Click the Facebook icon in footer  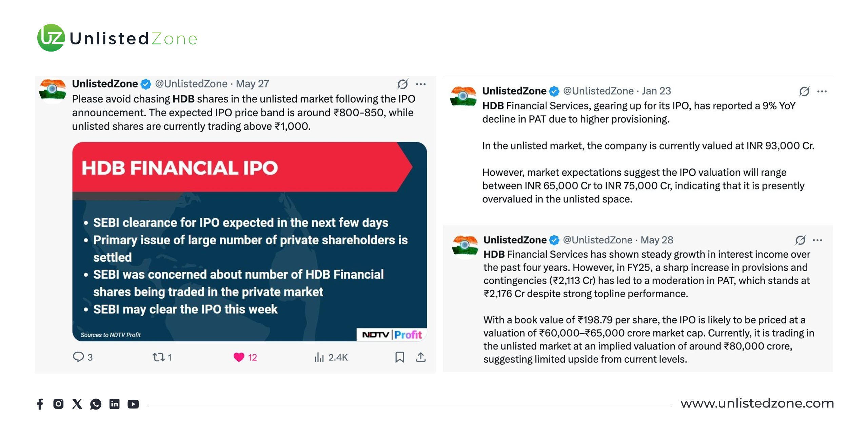coord(40,404)
